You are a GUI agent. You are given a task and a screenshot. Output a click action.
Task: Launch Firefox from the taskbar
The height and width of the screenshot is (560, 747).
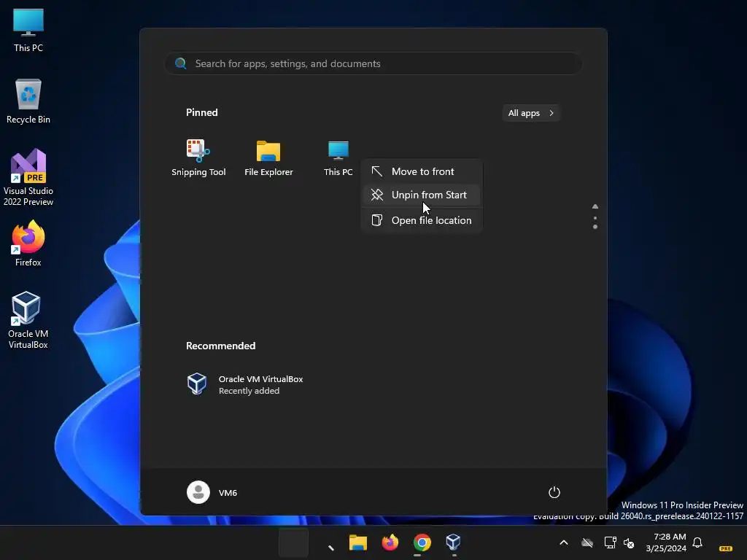point(390,542)
